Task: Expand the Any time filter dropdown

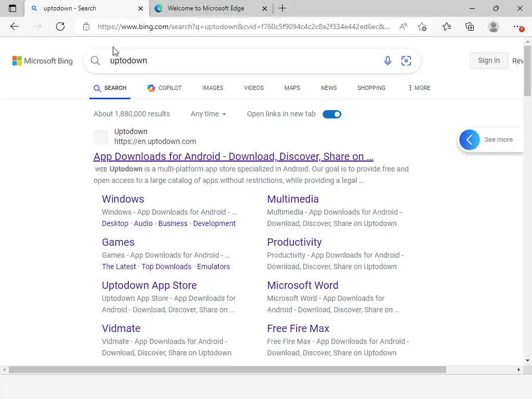Action: pyautogui.click(x=208, y=114)
